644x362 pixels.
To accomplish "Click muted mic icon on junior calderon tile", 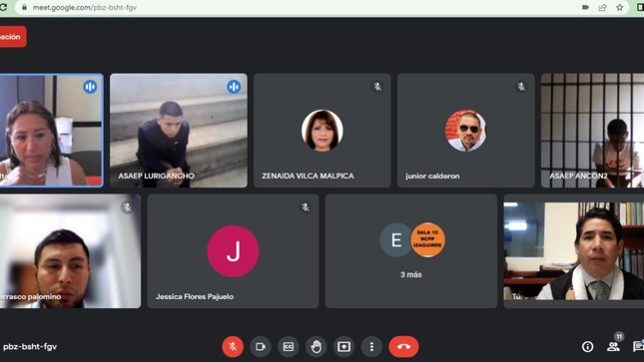I will click(521, 87).
